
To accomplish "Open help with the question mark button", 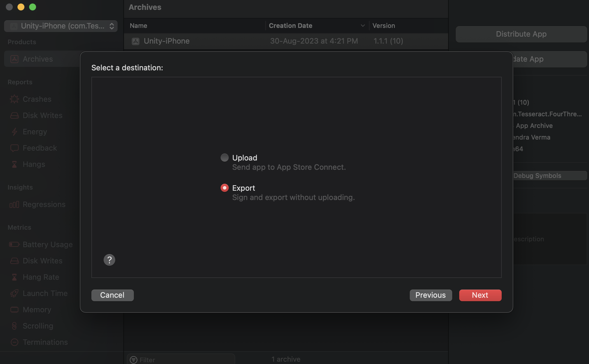I will point(109,260).
